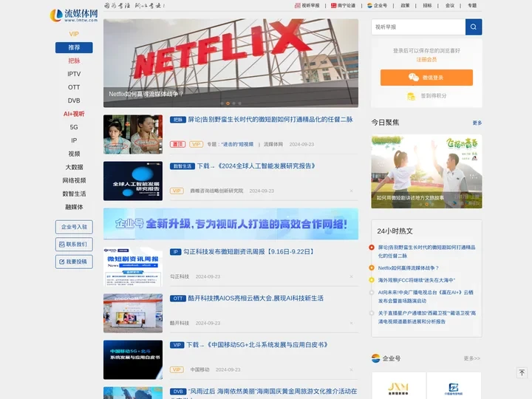Open the 视频 sidebar category
Screen dimensions: 532x399
pyautogui.click(x=74, y=154)
